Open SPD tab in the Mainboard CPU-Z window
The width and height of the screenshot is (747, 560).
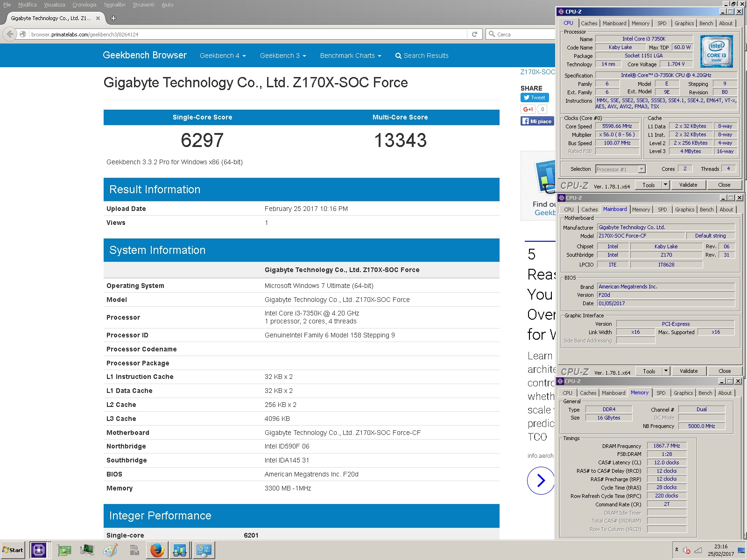pos(662,210)
